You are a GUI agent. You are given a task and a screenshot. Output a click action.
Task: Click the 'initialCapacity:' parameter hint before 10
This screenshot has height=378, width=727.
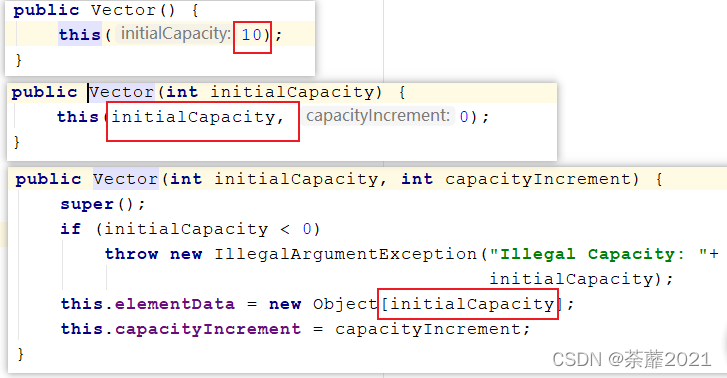click(176, 34)
